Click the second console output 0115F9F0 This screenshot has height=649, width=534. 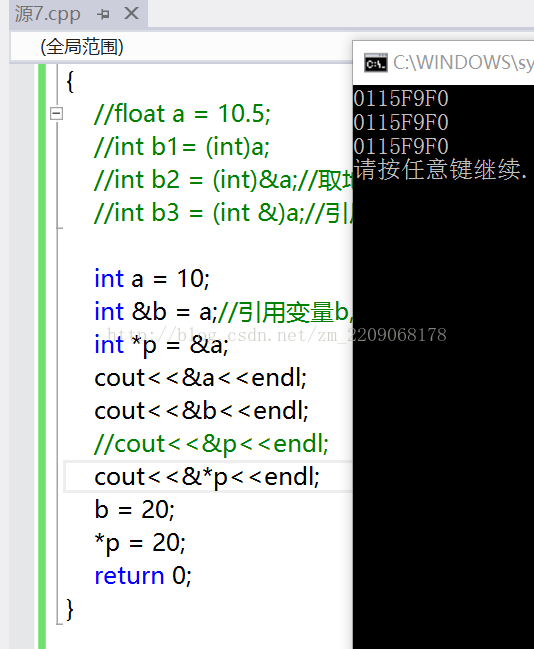pos(401,123)
